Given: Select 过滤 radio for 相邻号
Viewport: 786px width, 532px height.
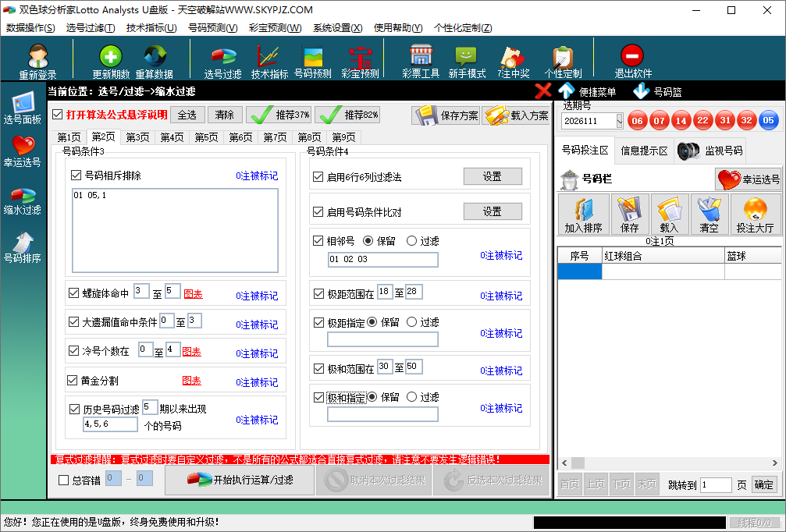Looking at the screenshot, I should pyautogui.click(x=411, y=241).
